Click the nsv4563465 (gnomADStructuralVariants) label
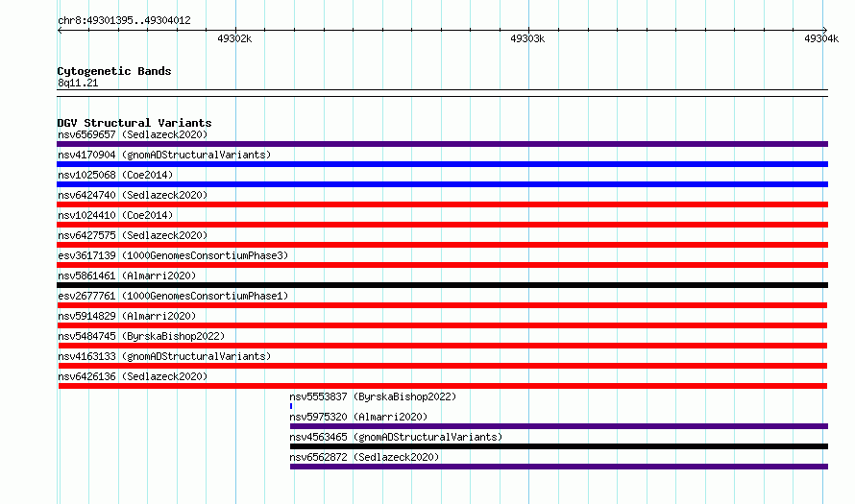Screen dimensions: 855x504 coord(396,437)
